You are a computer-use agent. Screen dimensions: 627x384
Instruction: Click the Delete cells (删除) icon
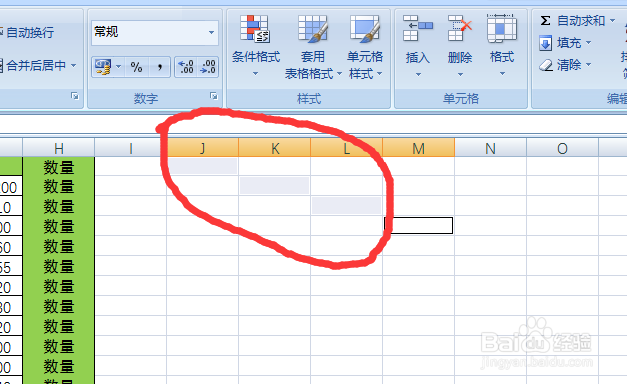point(460,28)
